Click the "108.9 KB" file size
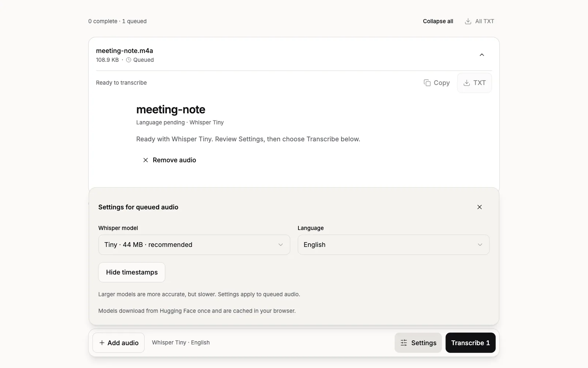The height and width of the screenshot is (368, 588). (107, 60)
